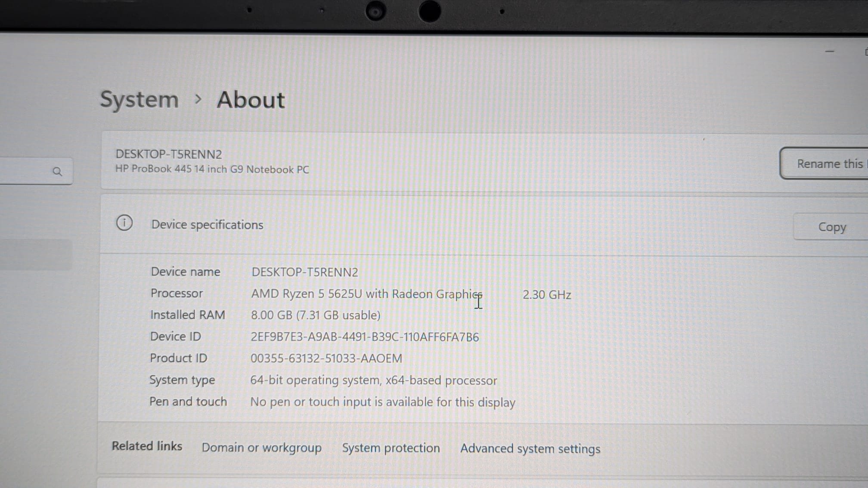Open System protection link

[x=391, y=448]
